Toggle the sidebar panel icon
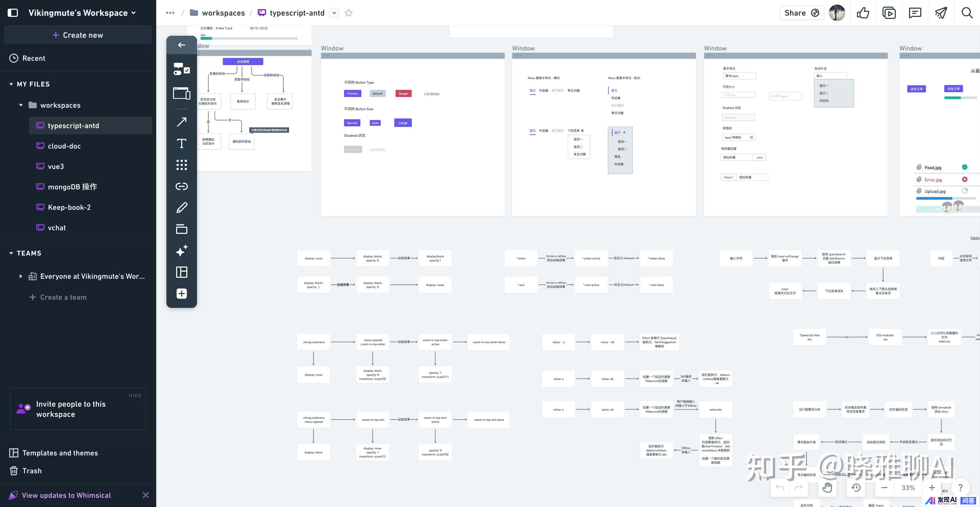This screenshot has width=980, height=507. (13, 13)
